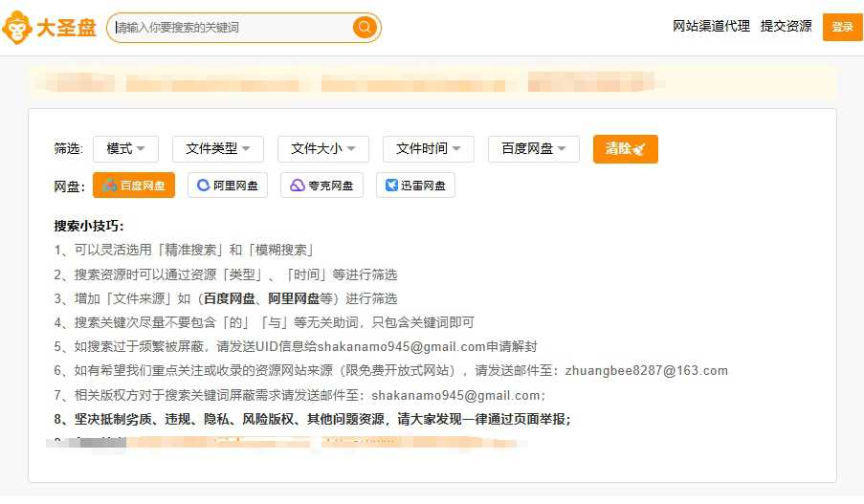The height and width of the screenshot is (504, 864).
Task: Click the Xunlei Netdisk bird icon
Action: point(391,186)
